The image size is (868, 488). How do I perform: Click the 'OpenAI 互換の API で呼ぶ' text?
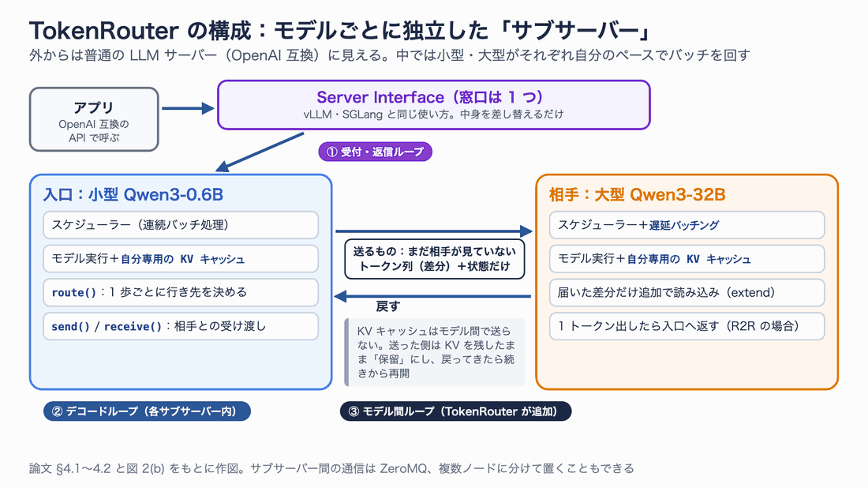pos(94,131)
